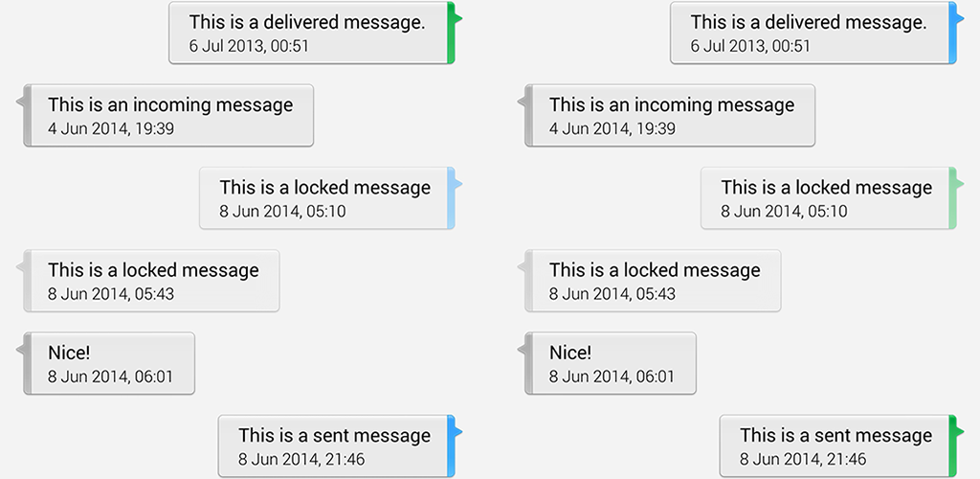Click the 06:01 timestamp in the left column
980x479 pixels.
click(111, 376)
